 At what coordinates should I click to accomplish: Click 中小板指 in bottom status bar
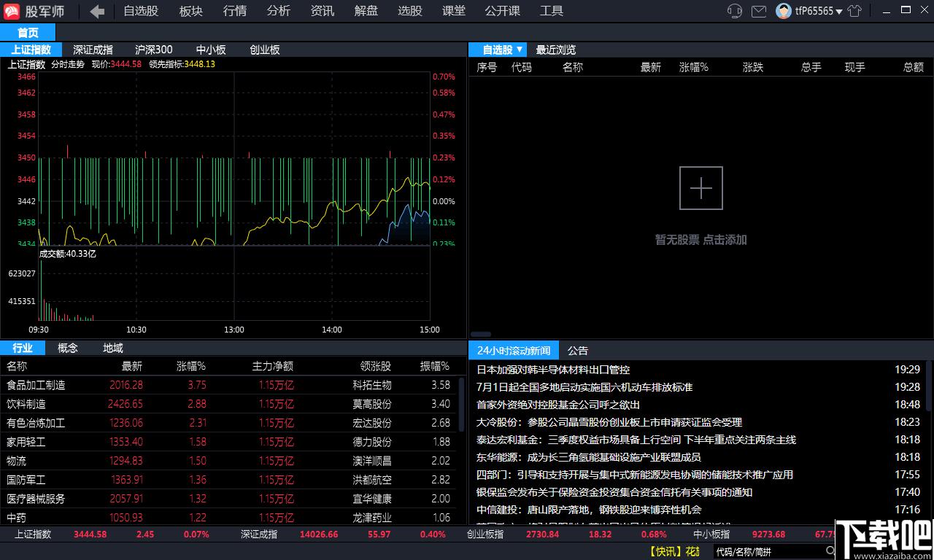pyautogui.click(x=711, y=534)
